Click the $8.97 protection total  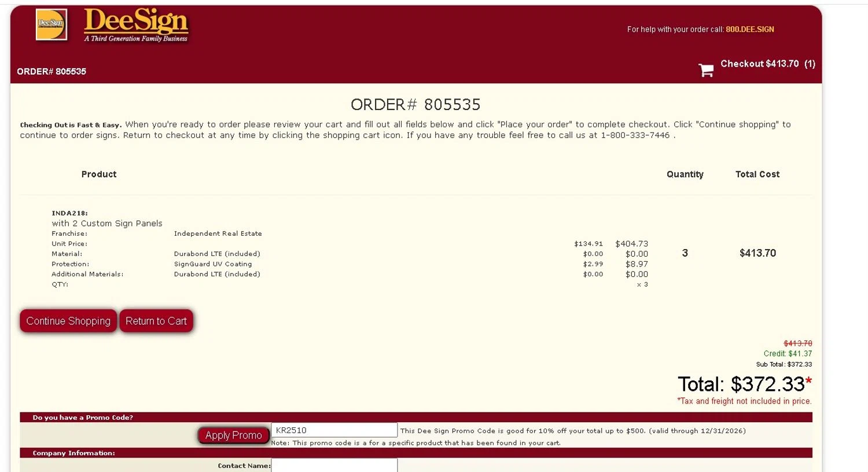point(637,264)
